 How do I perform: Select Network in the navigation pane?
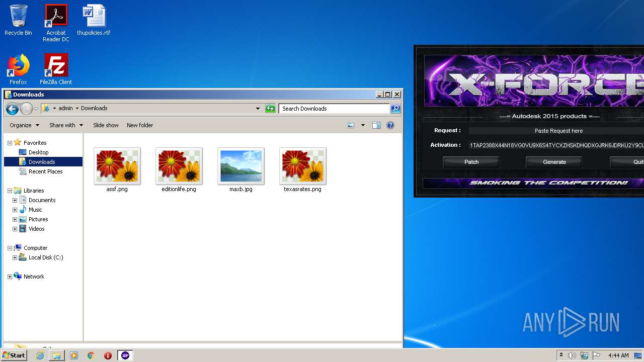(34, 277)
